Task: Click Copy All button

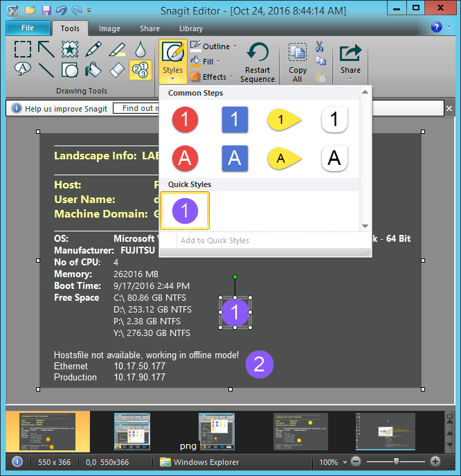Action: pos(298,62)
